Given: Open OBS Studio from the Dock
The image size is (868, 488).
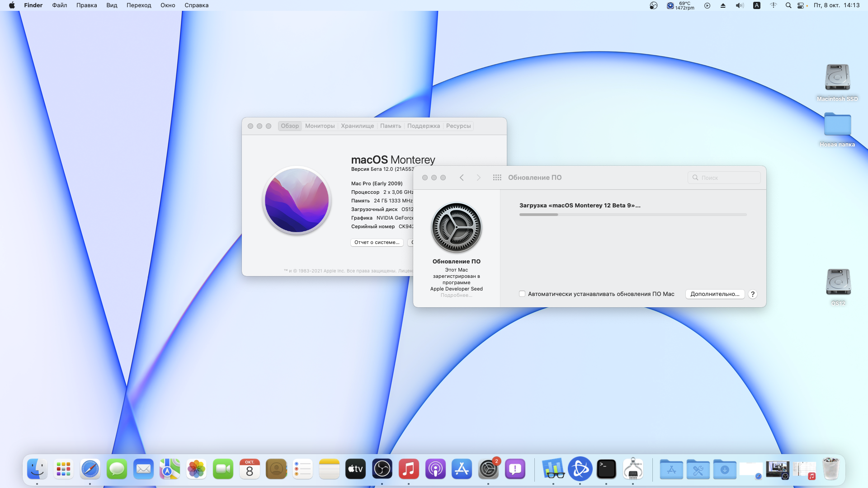Looking at the screenshot, I should pos(382,469).
